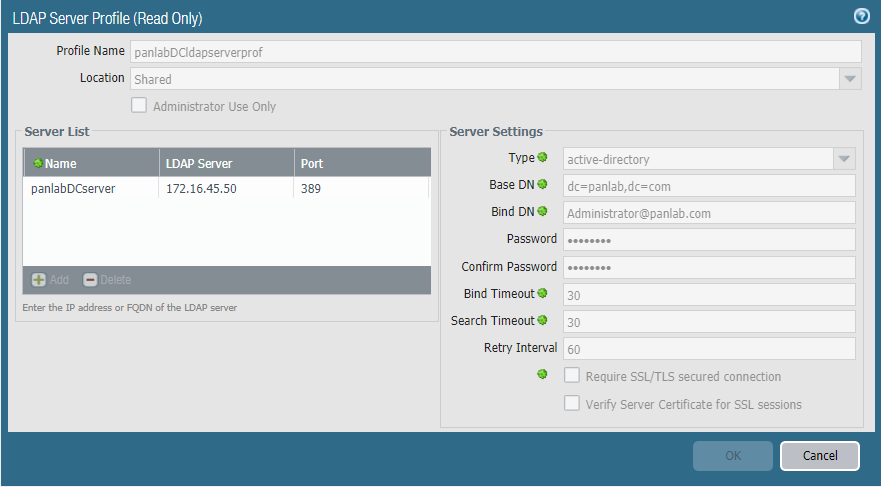Click the green plus Add icon
Image resolution: width=881 pixels, height=487 pixels.
[39, 280]
